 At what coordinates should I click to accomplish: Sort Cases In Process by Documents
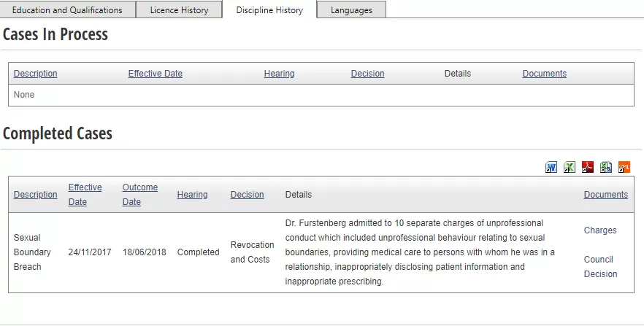(x=545, y=74)
